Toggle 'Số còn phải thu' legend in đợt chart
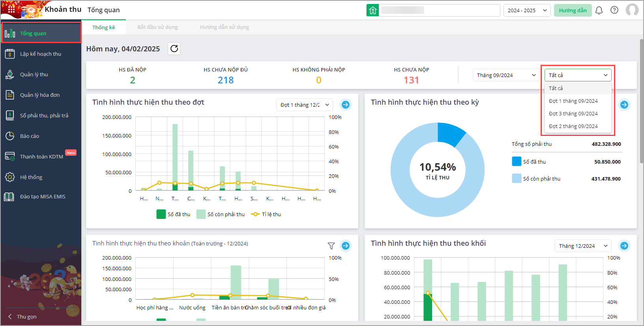Viewport: 644px width, 326px height. point(221,214)
